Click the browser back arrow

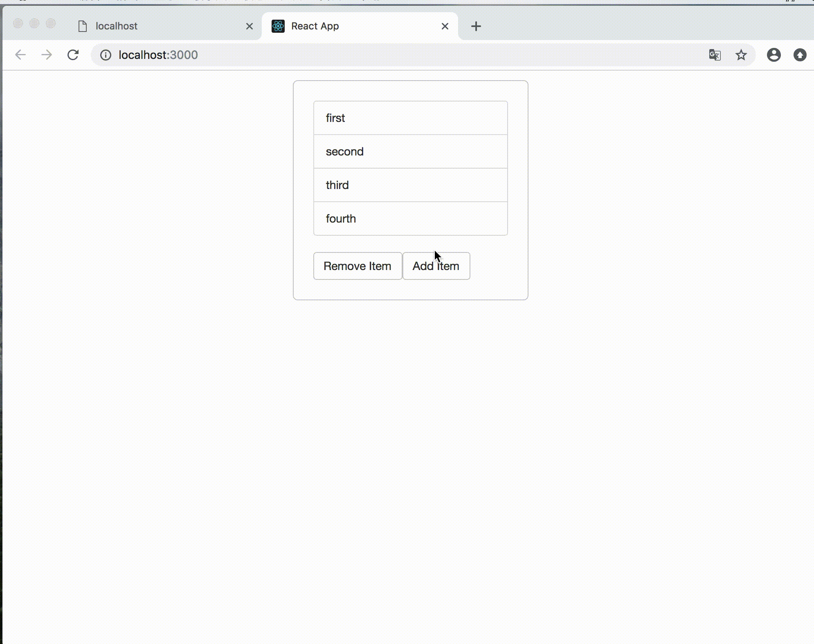20,55
